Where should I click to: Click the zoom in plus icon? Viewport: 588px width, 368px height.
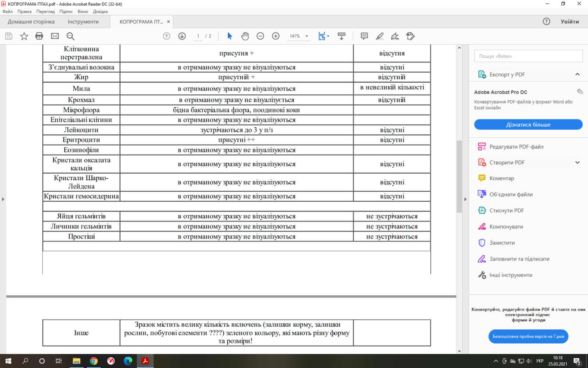coord(276,36)
